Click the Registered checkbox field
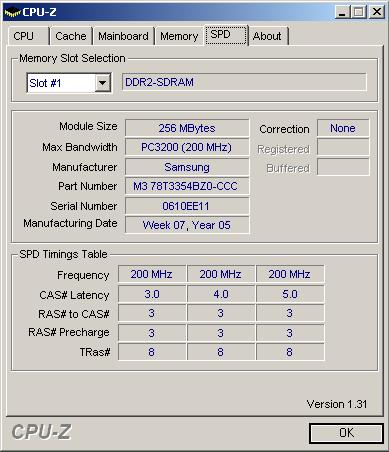The image size is (389, 452). coord(343,147)
